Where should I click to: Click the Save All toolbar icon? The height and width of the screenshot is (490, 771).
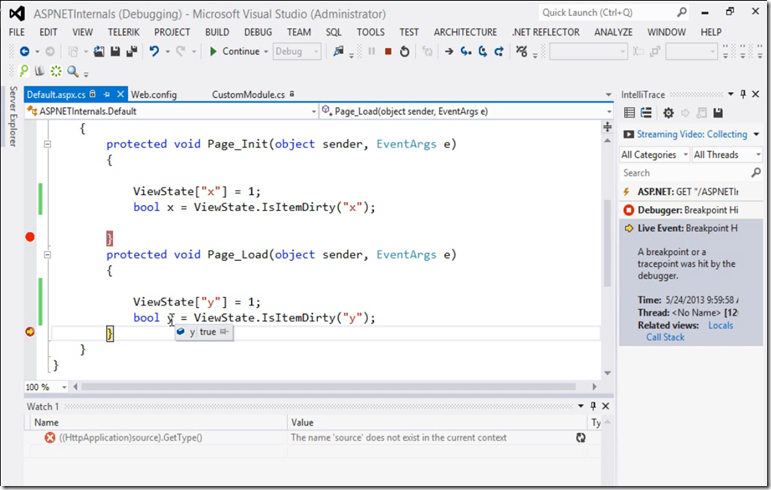coord(132,51)
